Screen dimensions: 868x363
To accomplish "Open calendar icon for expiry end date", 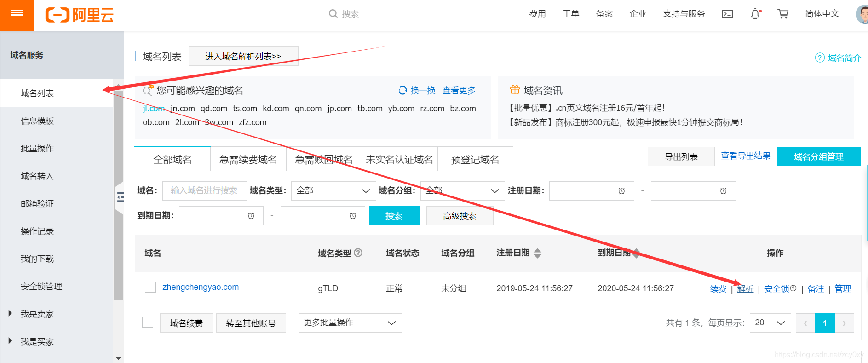I will tap(353, 216).
